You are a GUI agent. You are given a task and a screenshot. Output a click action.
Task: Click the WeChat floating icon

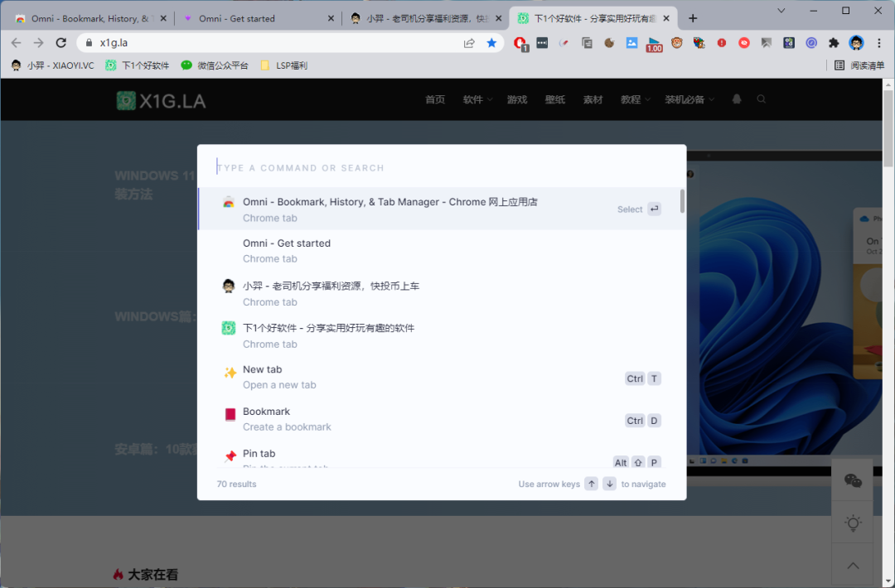tap(853, 481)
